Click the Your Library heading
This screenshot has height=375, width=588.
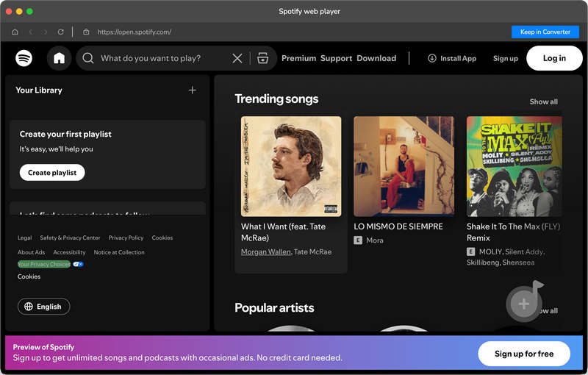click(x=39, y=90)
